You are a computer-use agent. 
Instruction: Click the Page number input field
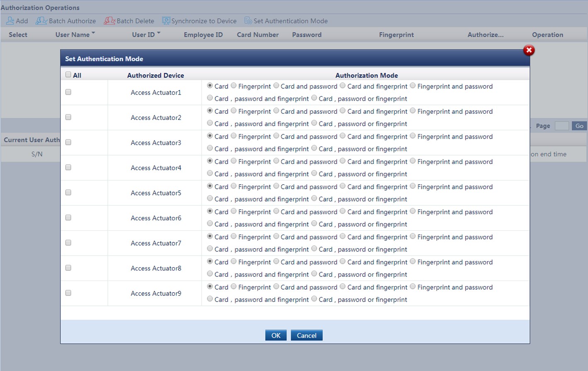561,126
